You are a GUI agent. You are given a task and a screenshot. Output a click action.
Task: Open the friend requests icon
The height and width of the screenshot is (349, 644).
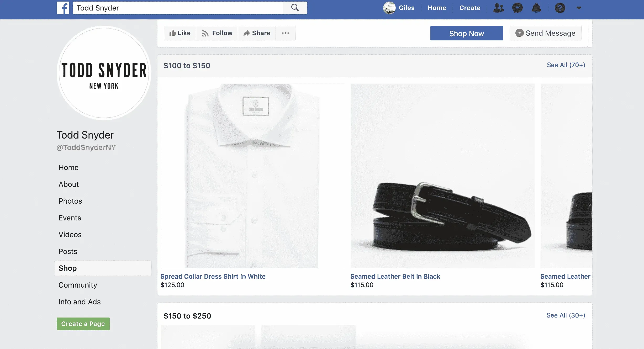(x=498, y=8)
